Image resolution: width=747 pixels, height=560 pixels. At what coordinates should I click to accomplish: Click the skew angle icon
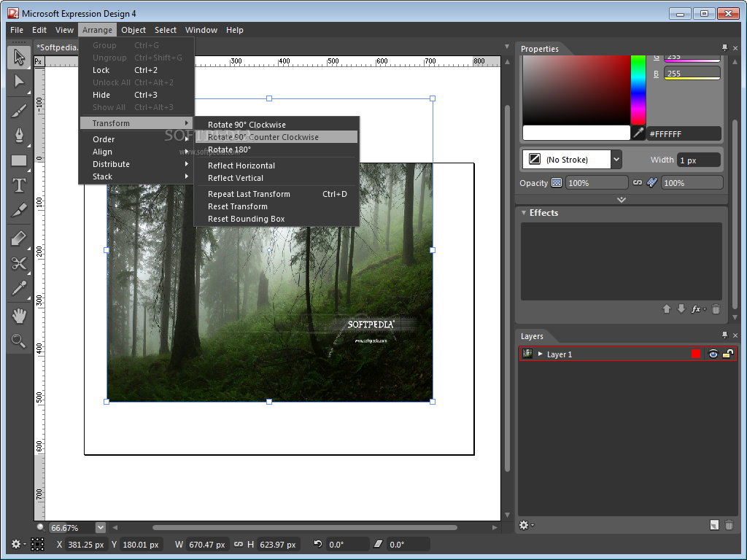[378, 544]
